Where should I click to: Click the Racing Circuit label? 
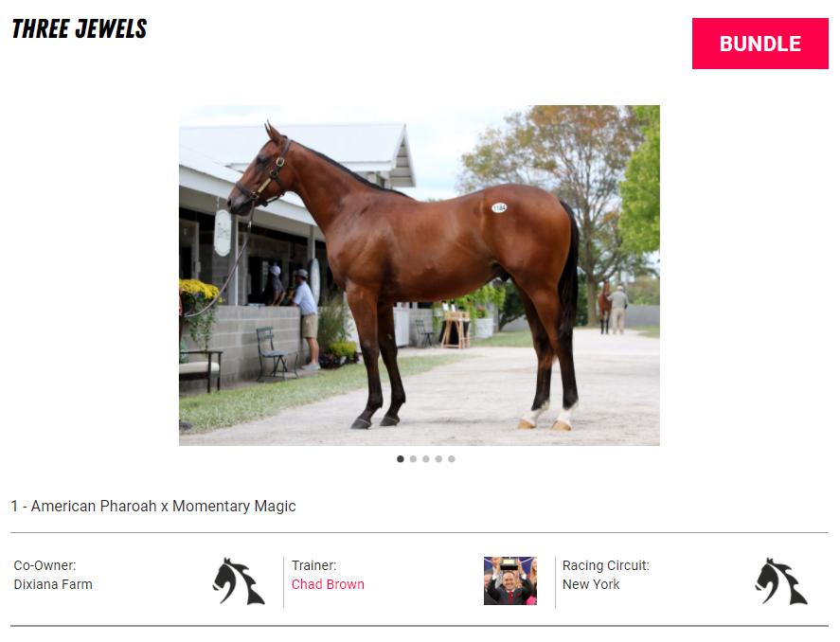pos(606,565)
